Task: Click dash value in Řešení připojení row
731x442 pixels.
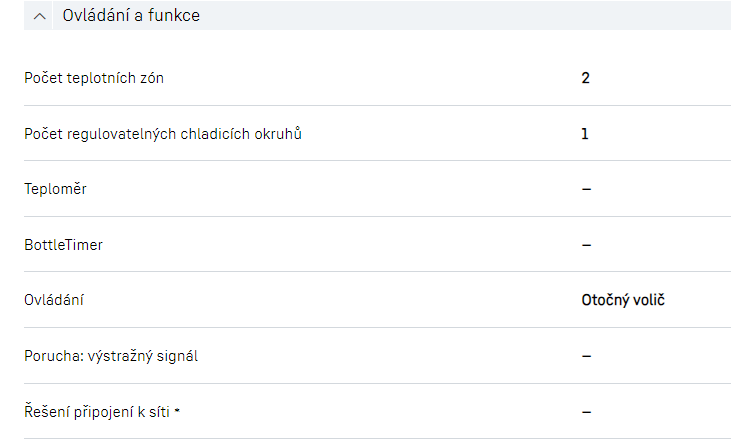Action: coord(586,410)
